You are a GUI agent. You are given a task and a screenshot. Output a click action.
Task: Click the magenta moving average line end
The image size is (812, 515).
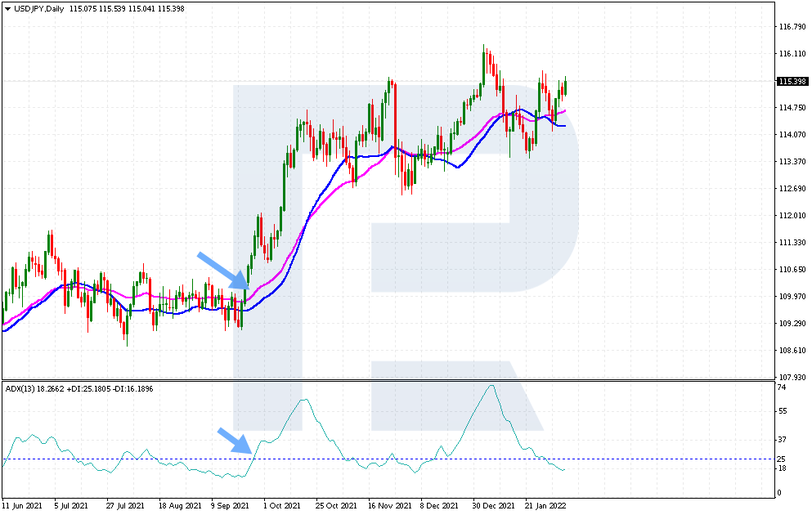point(564,110)
